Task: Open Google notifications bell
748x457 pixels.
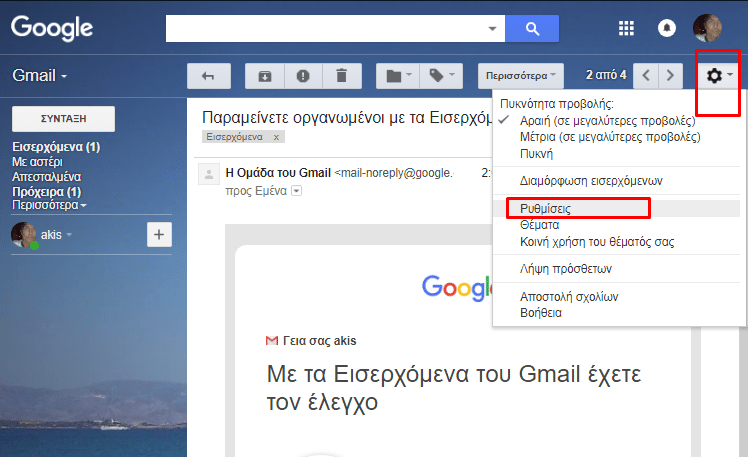Action: (x=667, y=28)
